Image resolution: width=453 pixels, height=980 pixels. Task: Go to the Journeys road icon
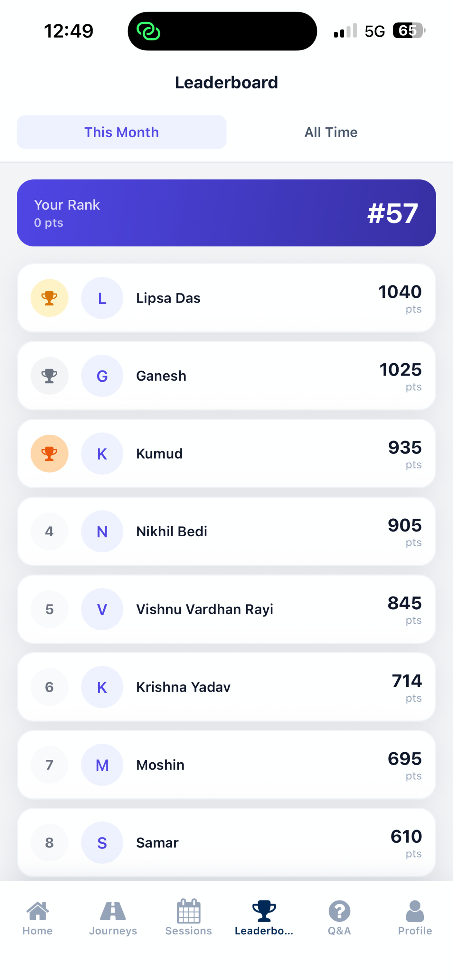point(113,911)
